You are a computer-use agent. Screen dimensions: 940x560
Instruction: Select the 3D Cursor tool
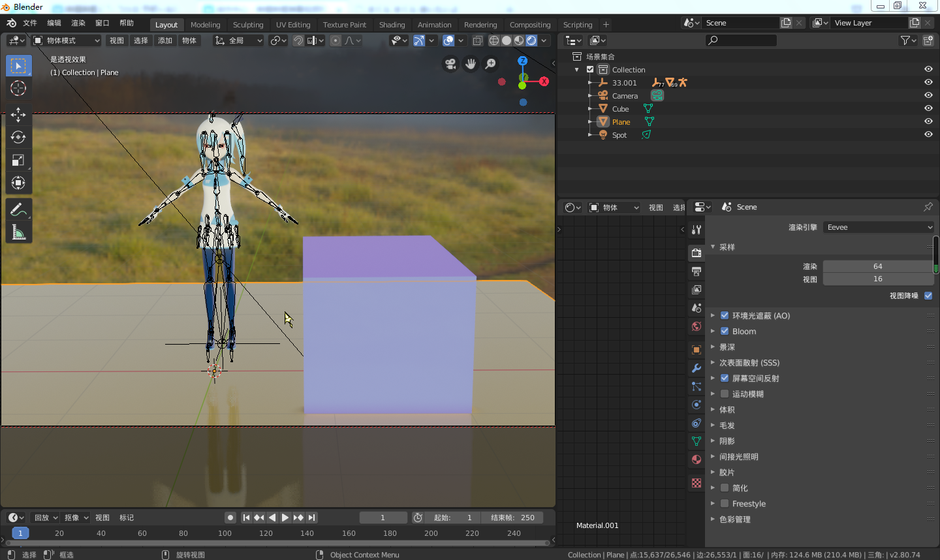tap(18, 88)
